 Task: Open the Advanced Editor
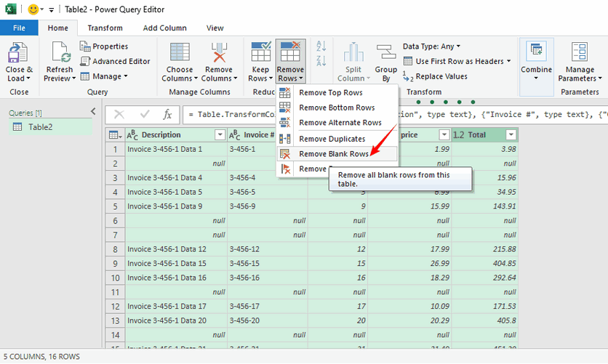[x=115, y=61]
